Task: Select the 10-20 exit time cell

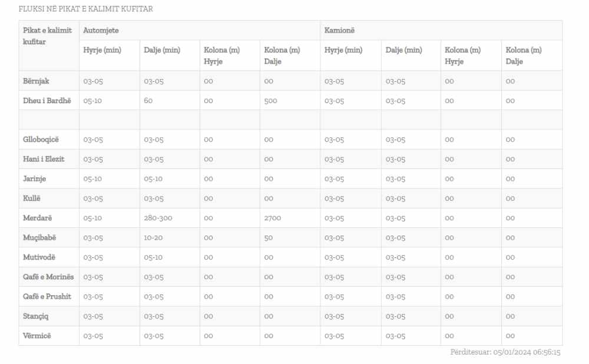Action: [x=153, y=237]
